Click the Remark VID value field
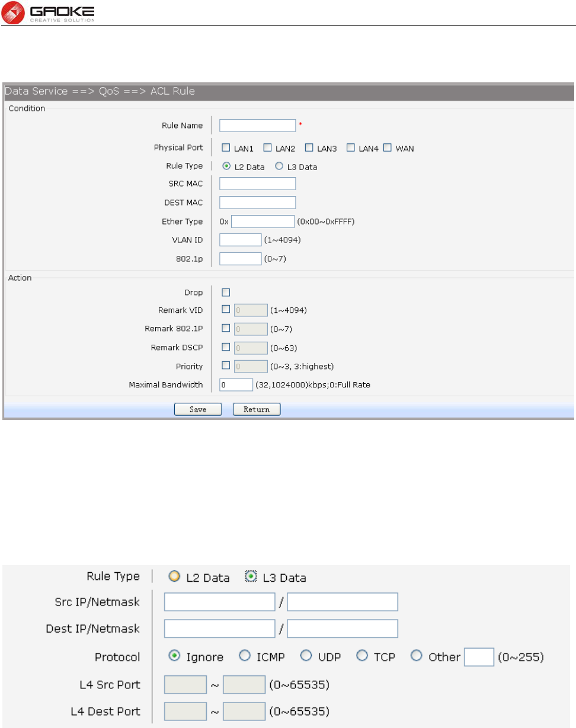 pos(250,309)
